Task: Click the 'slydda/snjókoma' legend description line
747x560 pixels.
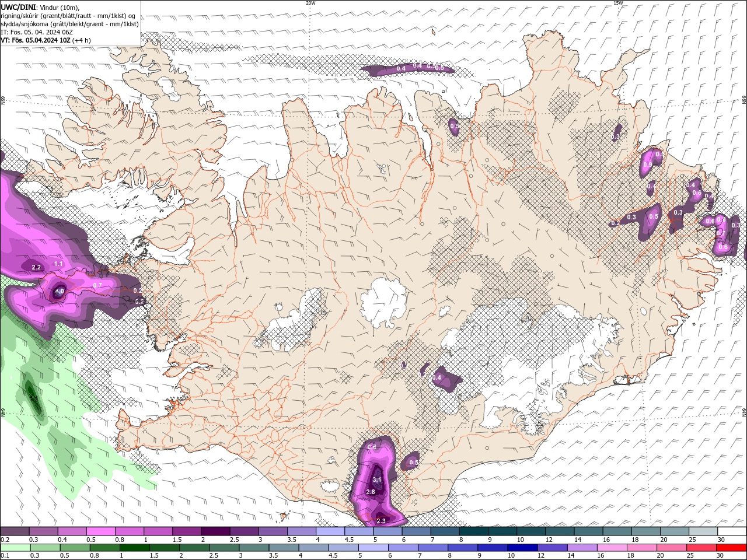Action: pyautogui.click(x=69, y=24)
